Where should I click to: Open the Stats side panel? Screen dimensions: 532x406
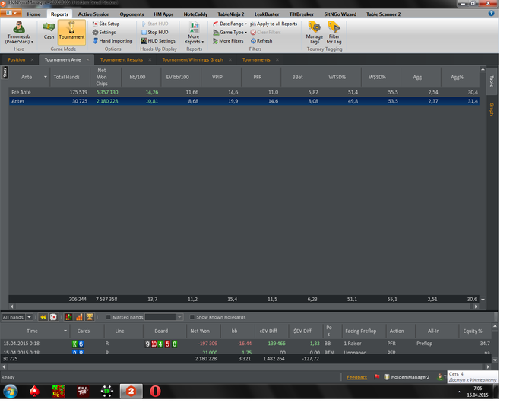point(5,72)
